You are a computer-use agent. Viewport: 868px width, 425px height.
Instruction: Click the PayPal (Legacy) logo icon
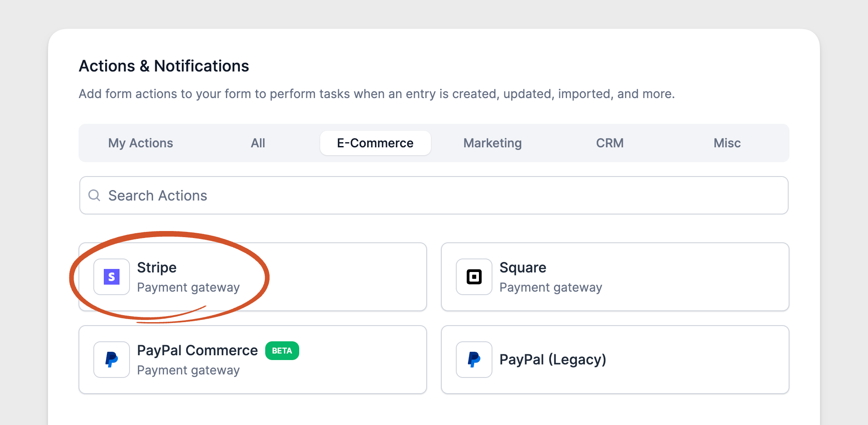coord(474,360)
